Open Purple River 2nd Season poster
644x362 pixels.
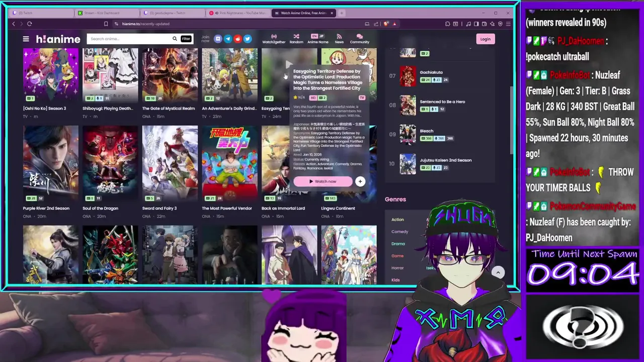[50, 163]
